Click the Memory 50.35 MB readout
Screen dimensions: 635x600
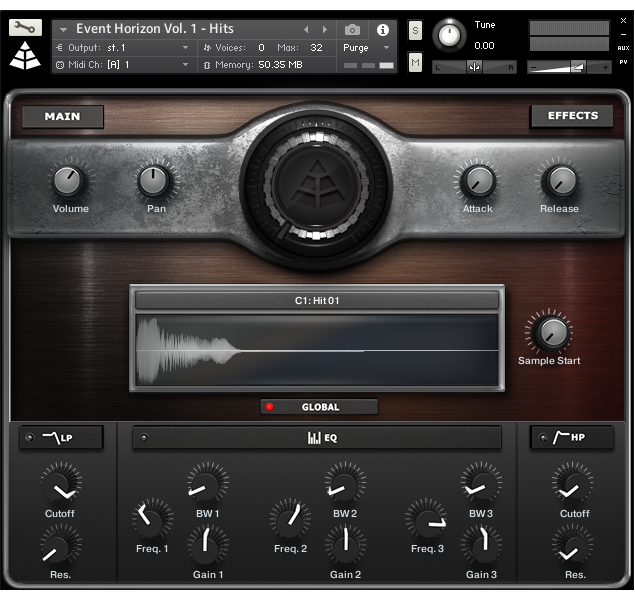coord(280,65)
